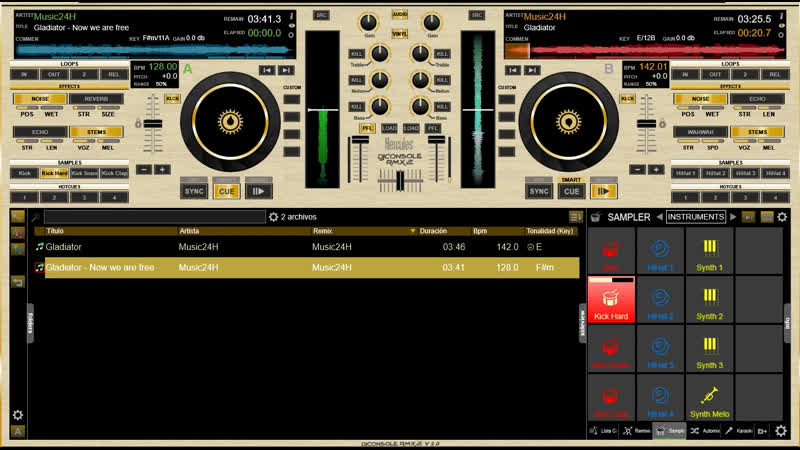The width and height of the screenshot is (800, 450).
Task: Switch sampler bank to next with right arrow
Action: point(733,217)
